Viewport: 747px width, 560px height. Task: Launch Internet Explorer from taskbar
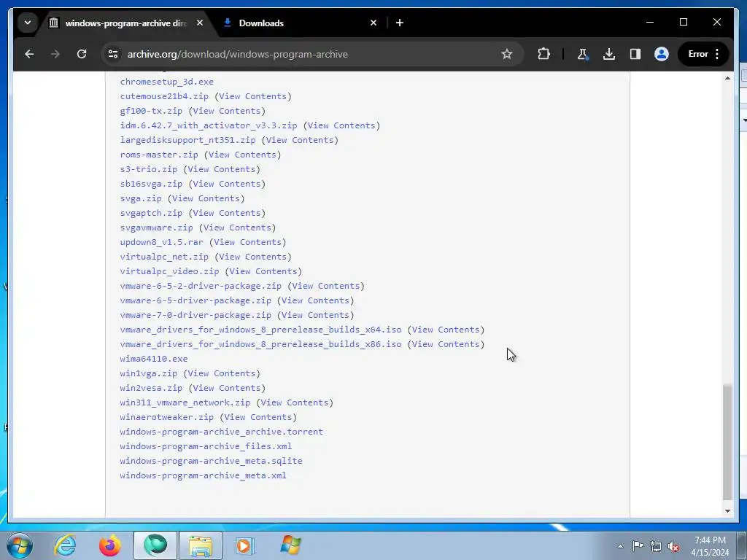65,545
